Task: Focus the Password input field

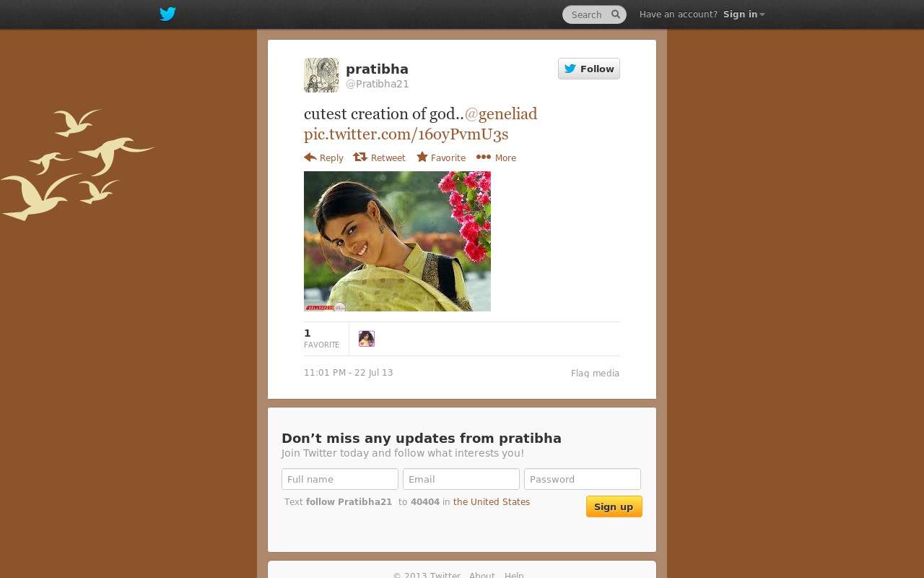Action: [583, 479]
